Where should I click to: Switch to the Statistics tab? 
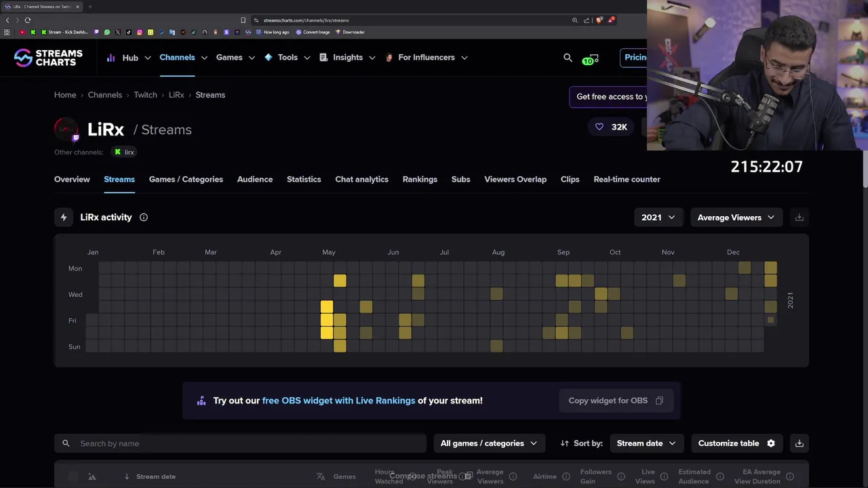[x=304, y=180]
